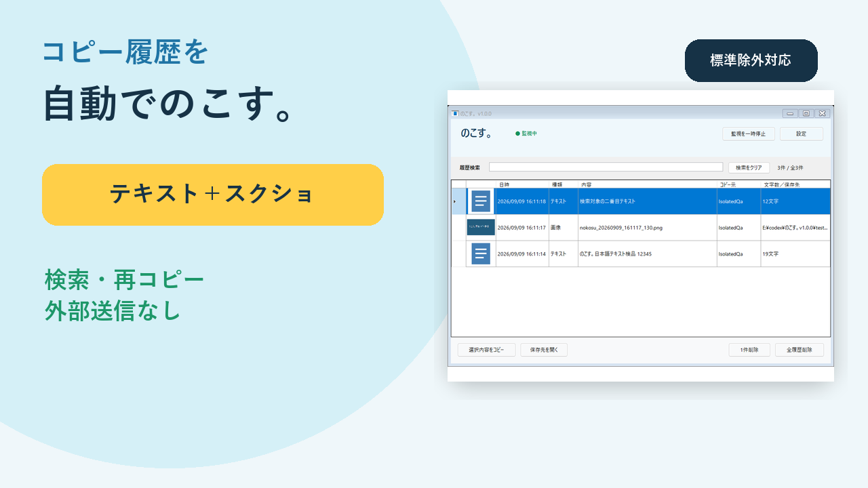Screen dimensions: 868x488
Task: Click the 検索対象の二番目テキスト content cell
Action: click(x=648, y=201)
